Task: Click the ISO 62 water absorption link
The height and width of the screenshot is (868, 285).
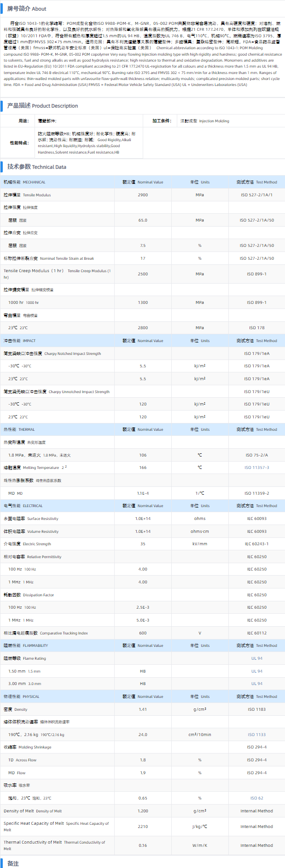Action: [256, 798]
